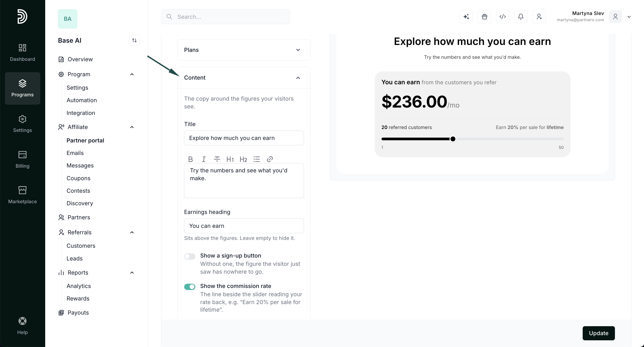Click the gift box icon in header
644x347 pixels.
pos(484,17)
